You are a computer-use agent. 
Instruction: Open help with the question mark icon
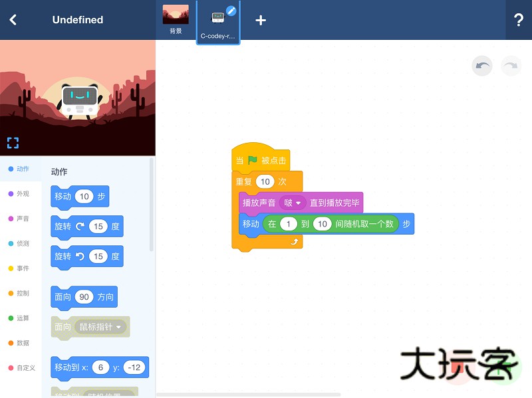coord(519,21)
